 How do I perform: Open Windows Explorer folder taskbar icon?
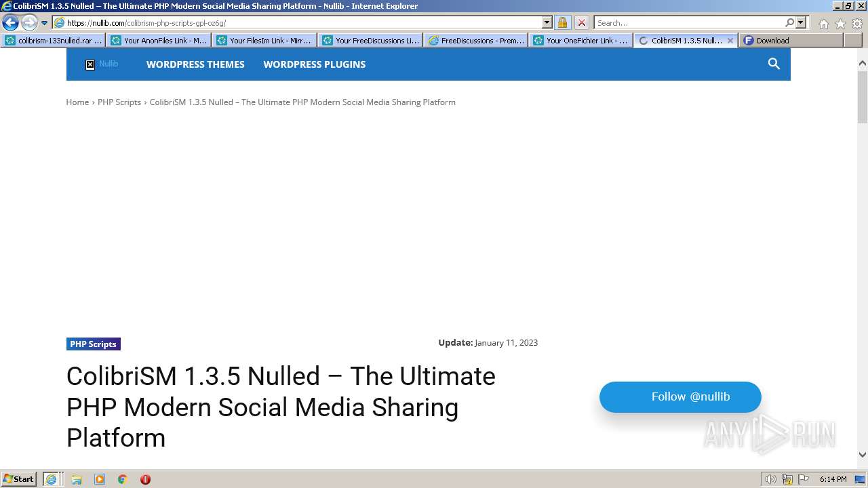(77, 479)
